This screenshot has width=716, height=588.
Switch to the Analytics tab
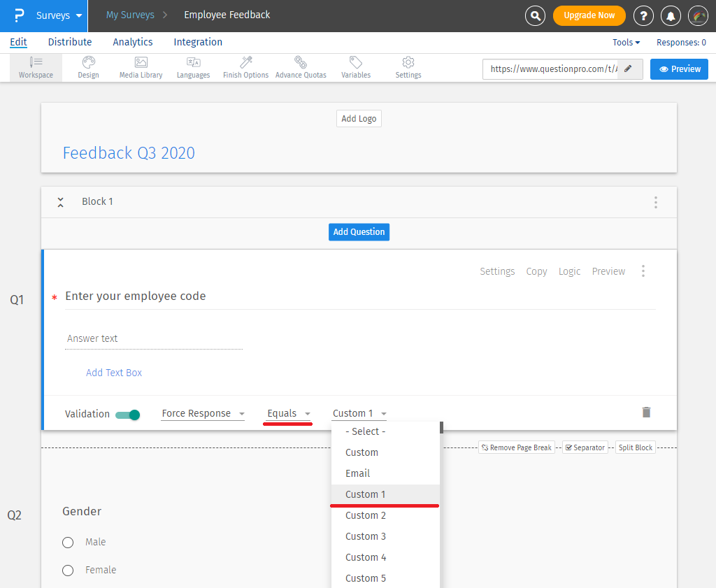tap(133, 42)
